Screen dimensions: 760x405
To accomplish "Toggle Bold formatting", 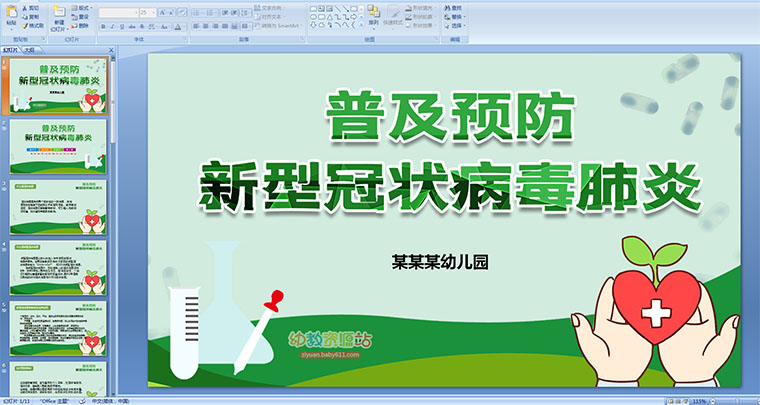I will [101, 26].
